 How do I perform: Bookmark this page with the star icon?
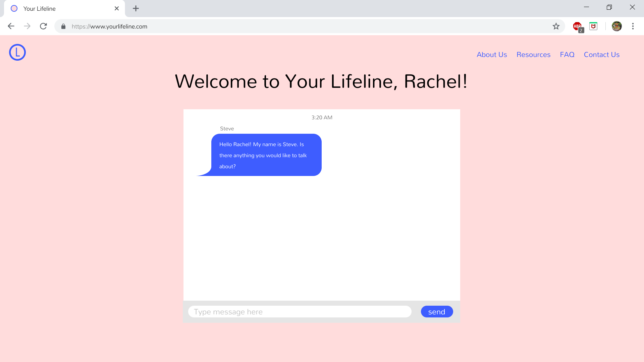tap(556, 26)
